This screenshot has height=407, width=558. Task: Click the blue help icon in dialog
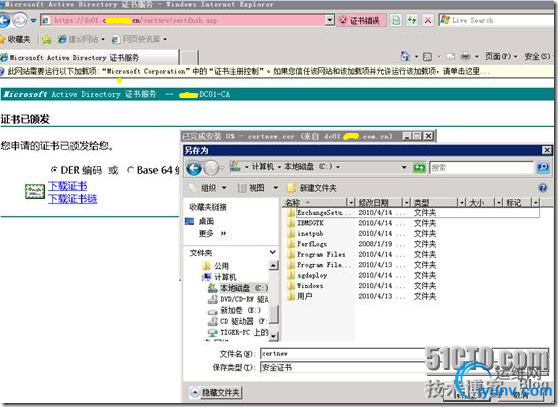(543, 187)
